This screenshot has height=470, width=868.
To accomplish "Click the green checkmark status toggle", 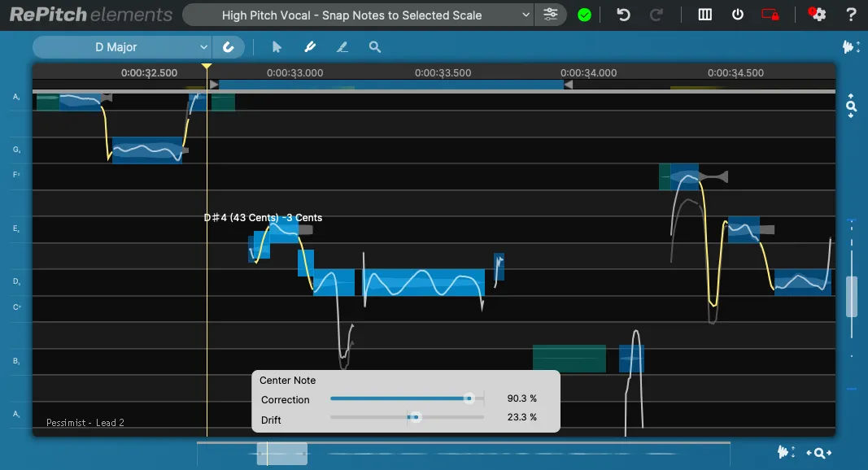I will tap(584, 14).
